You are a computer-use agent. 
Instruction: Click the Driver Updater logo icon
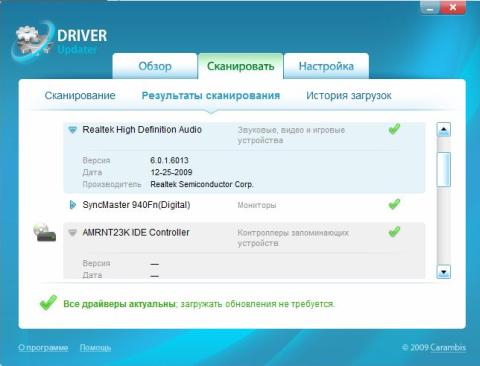(x=32, y=42)
